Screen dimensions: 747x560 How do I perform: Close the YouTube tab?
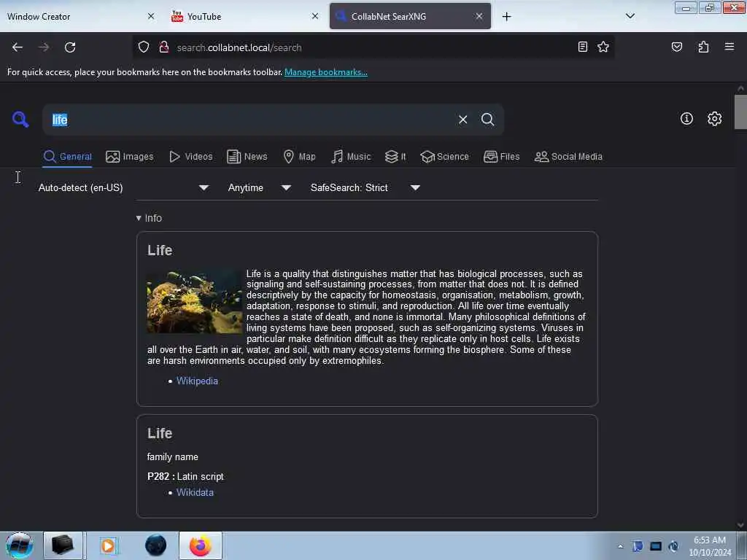click(x=315, y=16)
